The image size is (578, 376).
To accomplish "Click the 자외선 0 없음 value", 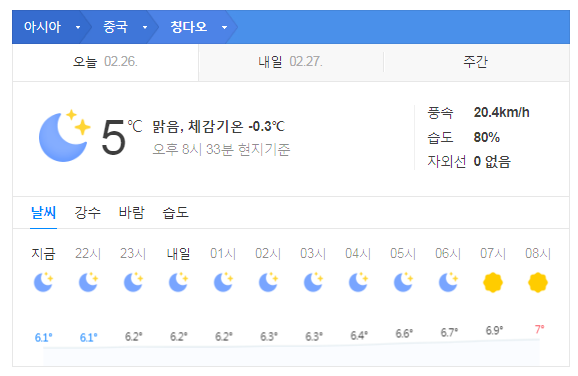I will [492, 161].
